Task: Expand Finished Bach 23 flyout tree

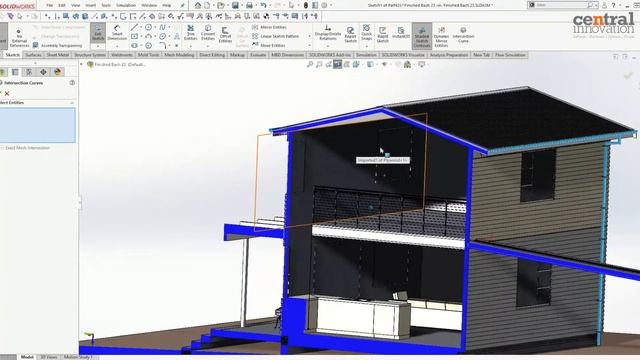Action: coord(81,64)
